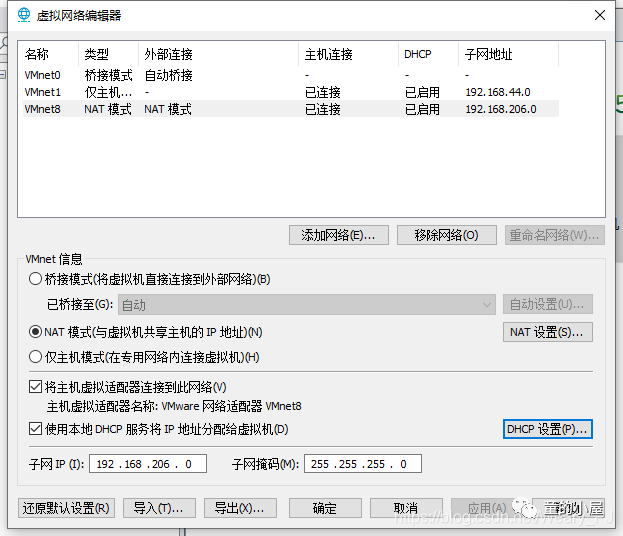
Task: Click 导入(T)... button
Action: point(159,508)
